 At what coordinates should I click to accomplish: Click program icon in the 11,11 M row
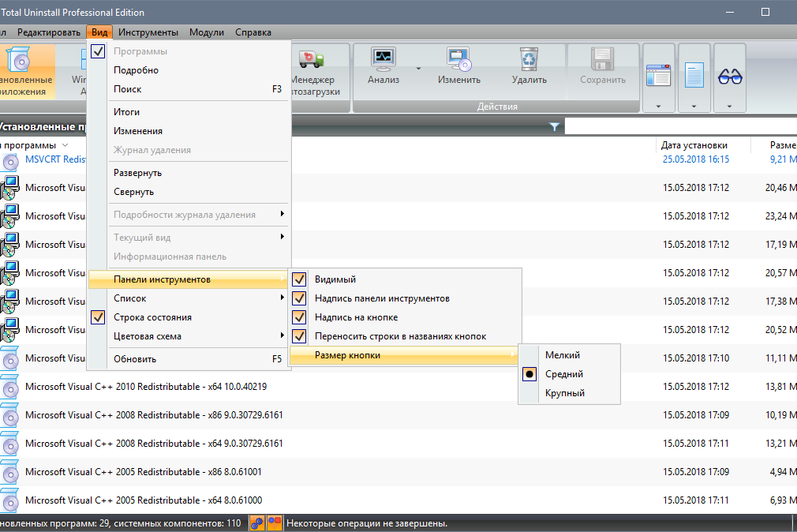point(9,358)
